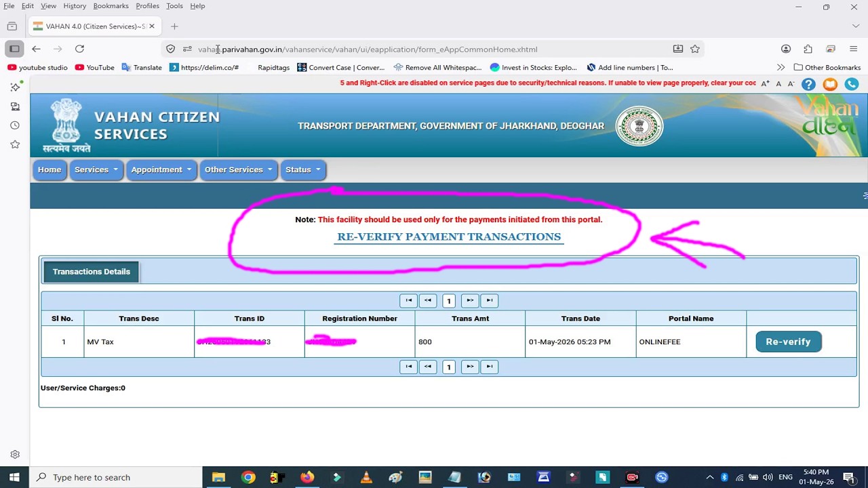Screen dimensions: 868x488
Task: Go to next page in top paginator
Action: pos(469,300)
